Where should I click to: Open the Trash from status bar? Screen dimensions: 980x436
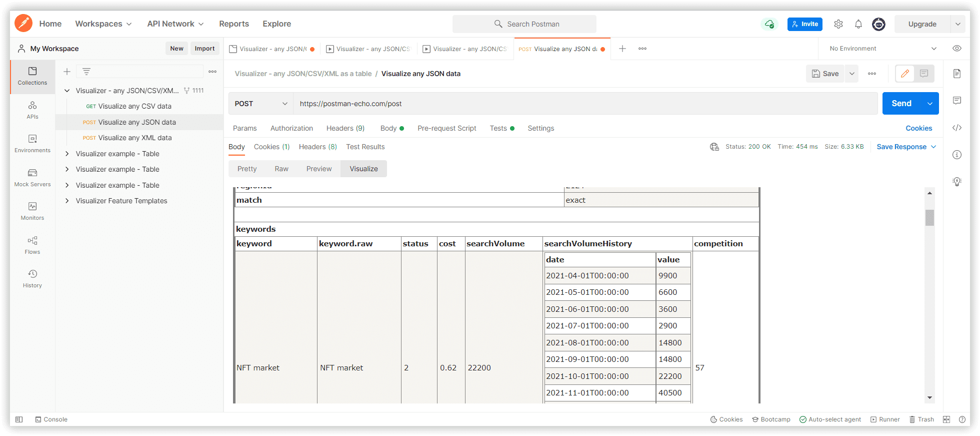coord(921,419)
